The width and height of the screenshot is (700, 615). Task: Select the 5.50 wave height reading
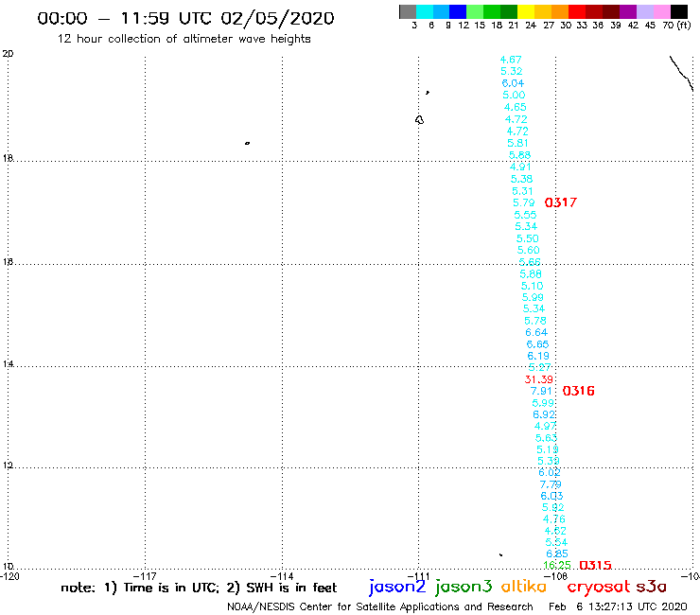point(527,238)
